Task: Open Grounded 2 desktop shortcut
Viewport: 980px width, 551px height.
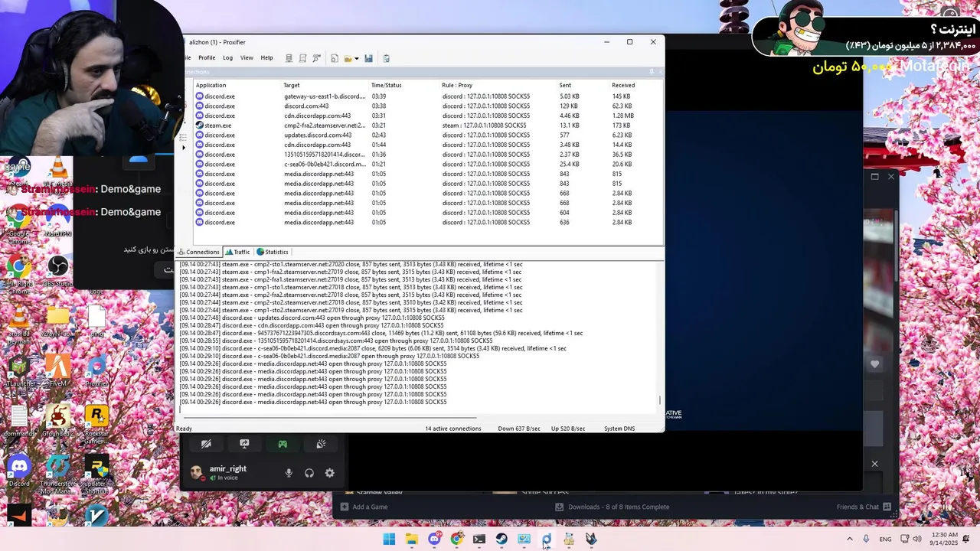Action: click(x=57, y=421)
